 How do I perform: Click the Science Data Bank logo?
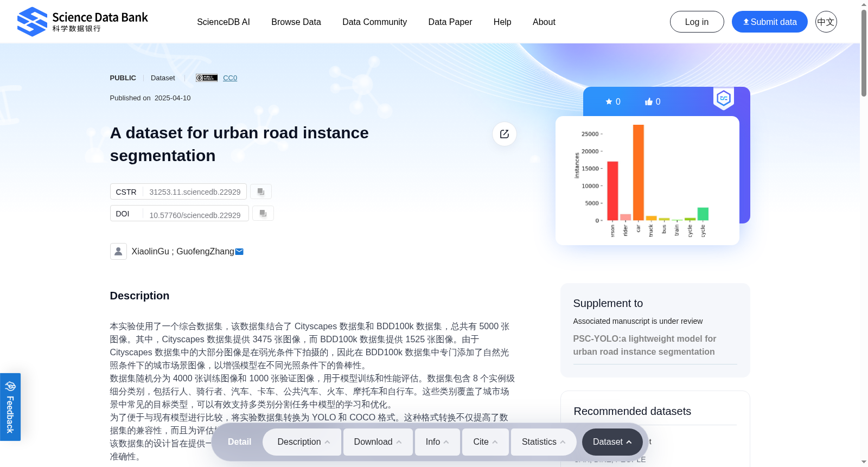pos(82,22)
